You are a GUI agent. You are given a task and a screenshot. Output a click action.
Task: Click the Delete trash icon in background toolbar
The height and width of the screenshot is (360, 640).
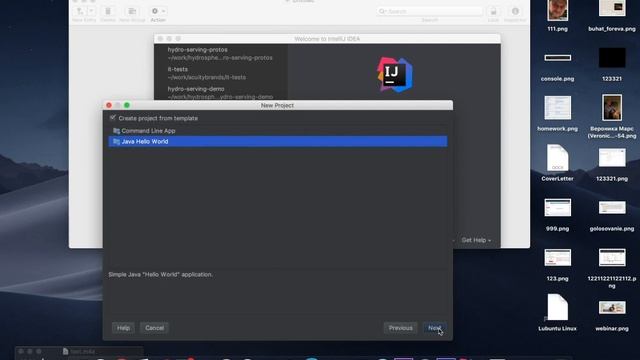click(108, 11)
